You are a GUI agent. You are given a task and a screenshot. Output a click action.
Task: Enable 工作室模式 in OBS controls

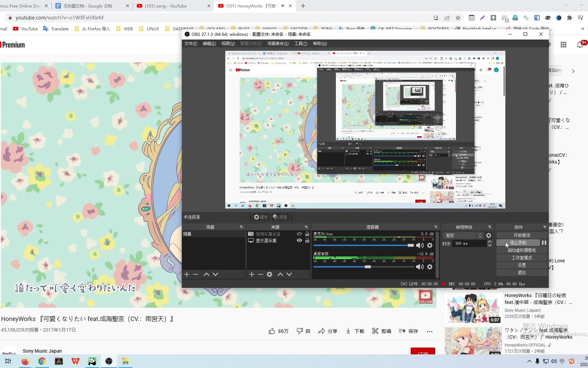(522, 258)
